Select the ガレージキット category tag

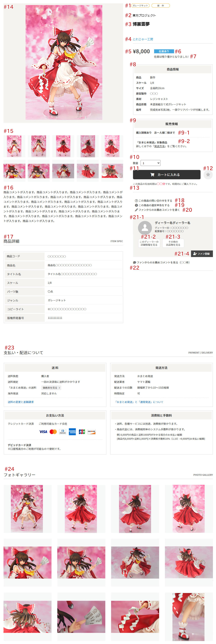pyautogui.click(x=140, y=5)
